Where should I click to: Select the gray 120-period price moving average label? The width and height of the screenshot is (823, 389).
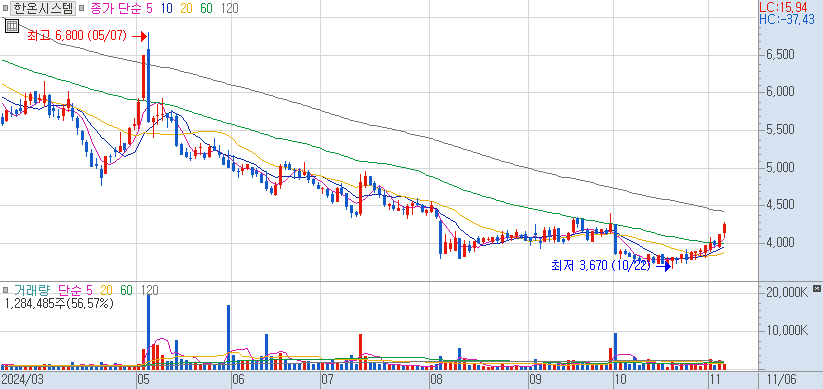(x=229, y=8)
